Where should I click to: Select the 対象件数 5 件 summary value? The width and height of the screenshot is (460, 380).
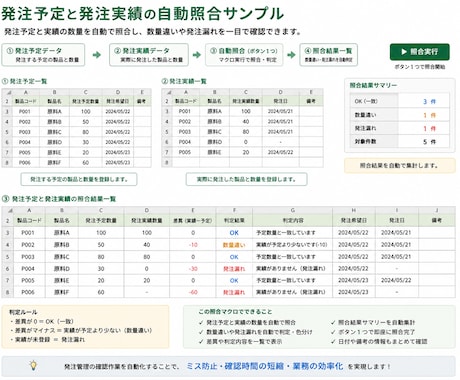429,142
